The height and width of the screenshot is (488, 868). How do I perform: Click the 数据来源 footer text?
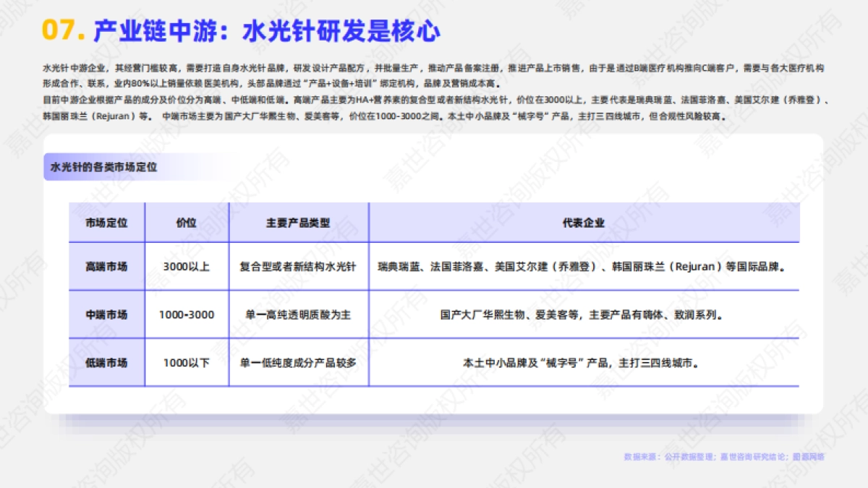(723, 458)
